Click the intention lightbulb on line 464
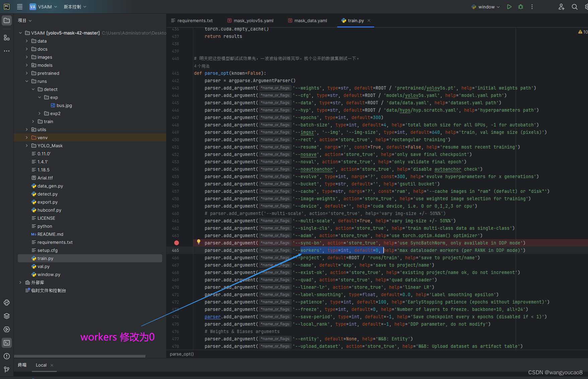The height and width of the screenshot is (379, 588). pos(198,242)
